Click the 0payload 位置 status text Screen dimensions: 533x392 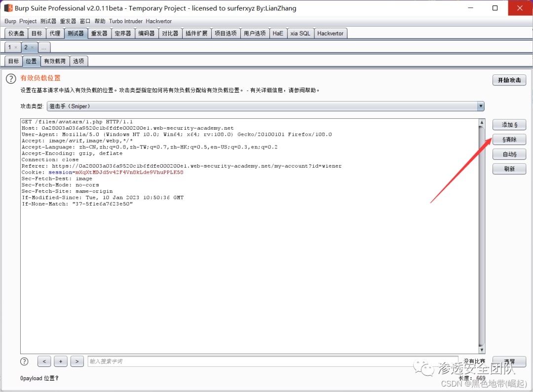(39, 378)
